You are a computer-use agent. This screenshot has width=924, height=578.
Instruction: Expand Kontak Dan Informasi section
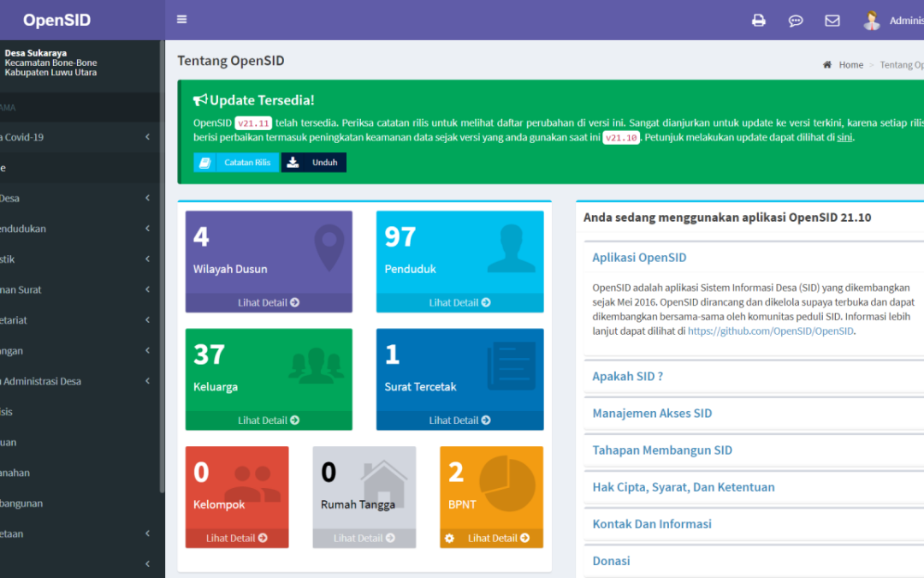[x=652, y=524]
